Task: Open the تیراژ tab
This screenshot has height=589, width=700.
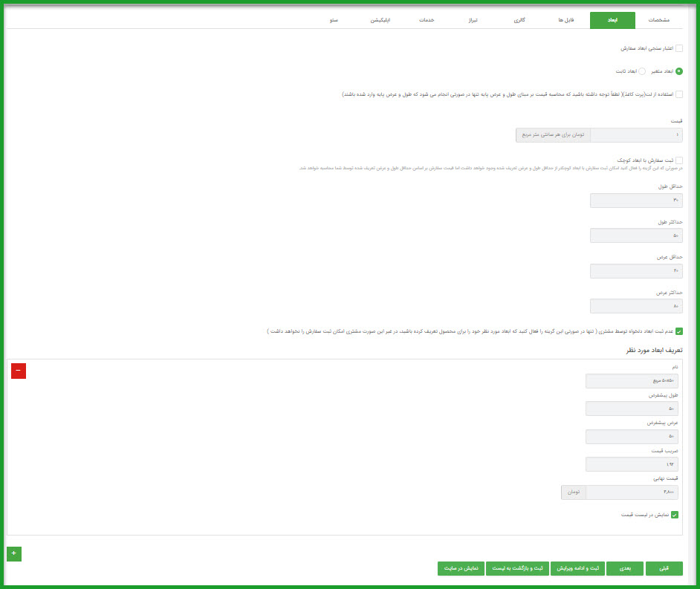Action: 472,21
